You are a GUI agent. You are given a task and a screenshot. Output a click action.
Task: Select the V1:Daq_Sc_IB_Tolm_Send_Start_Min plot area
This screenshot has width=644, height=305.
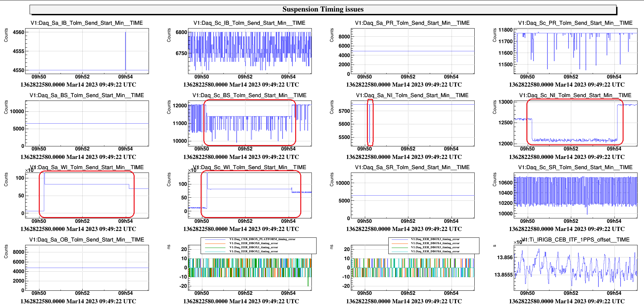250,51
